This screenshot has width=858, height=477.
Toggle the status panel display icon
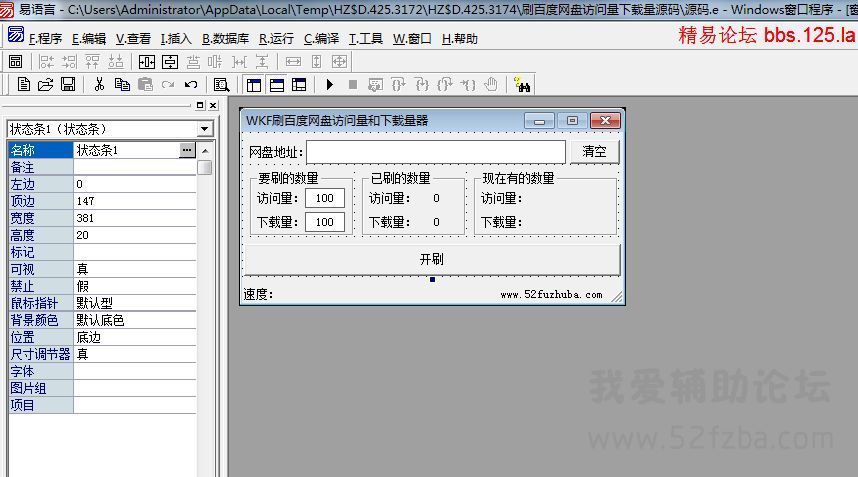pyautogui.click(x=277, y=85)
